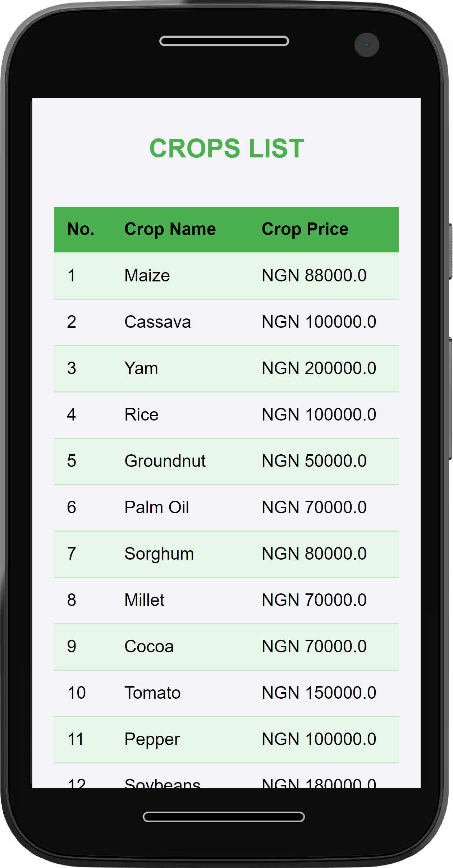Select the Tomato crop entry

pyautogui.click(x=152, y=693)
